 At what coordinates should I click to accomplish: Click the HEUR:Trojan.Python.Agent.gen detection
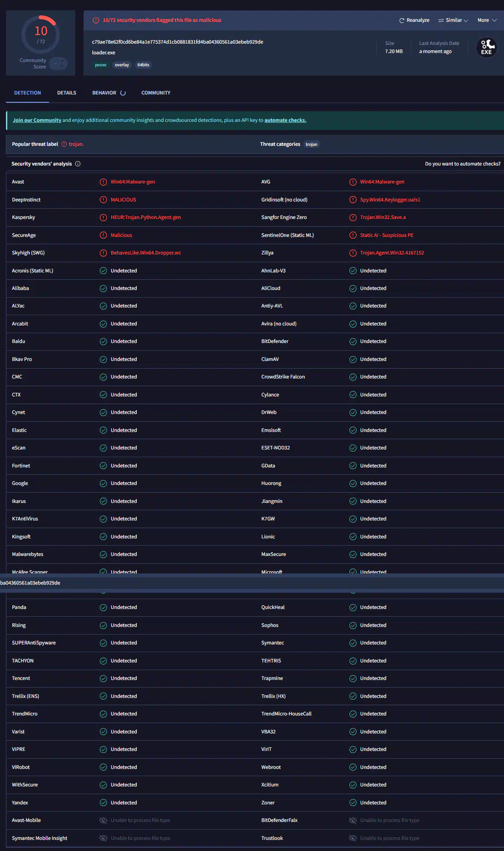146,217
